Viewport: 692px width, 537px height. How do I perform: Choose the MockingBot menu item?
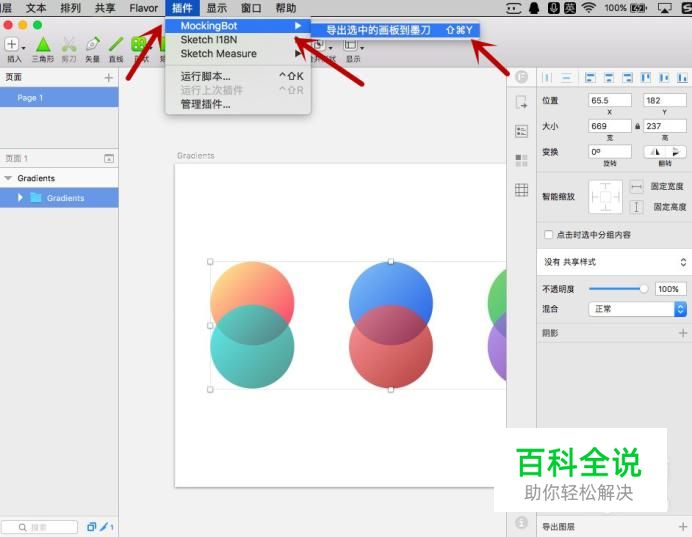pyautogui.click(x=238, y=26)
